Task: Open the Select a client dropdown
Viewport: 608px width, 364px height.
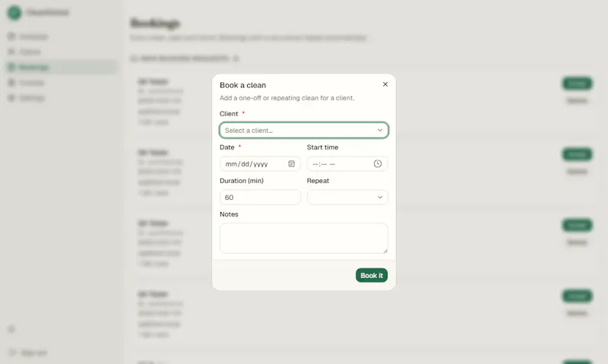Action: [304, 130]
